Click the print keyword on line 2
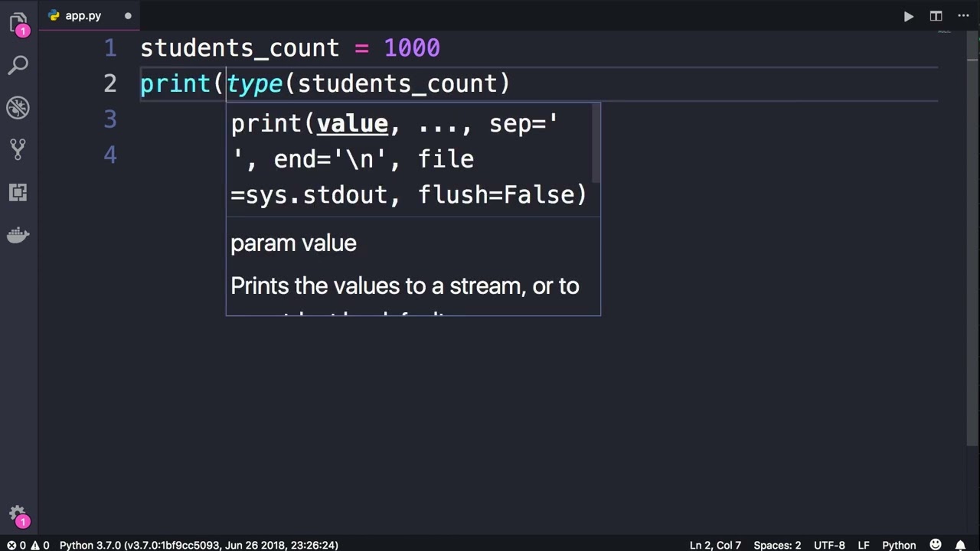Image resolution: width=980 pixels, height=551 pixels. click(175, 84)
